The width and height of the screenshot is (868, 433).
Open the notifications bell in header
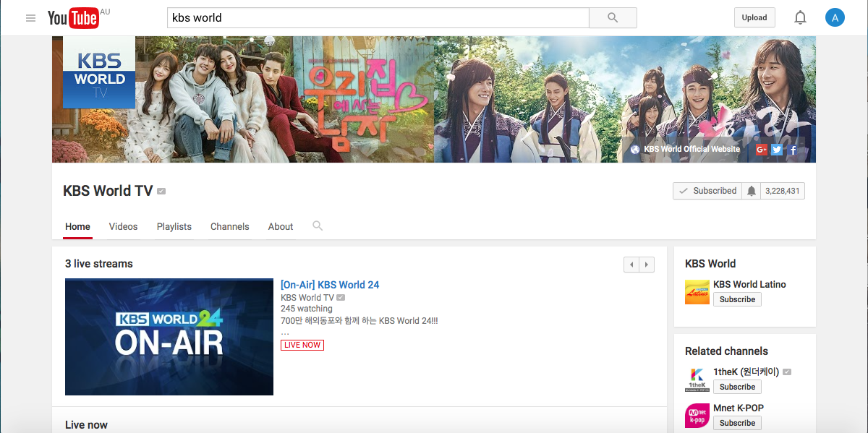[800, 18]
